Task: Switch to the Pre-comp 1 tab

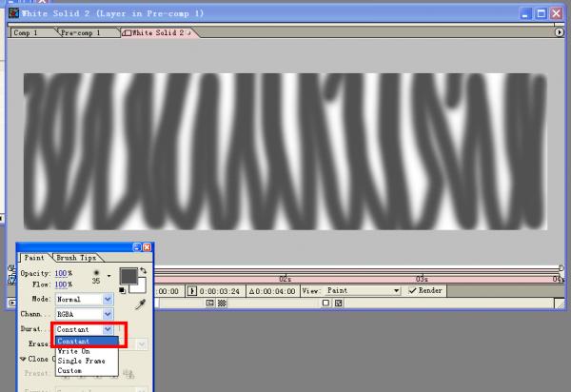Action: click(x=87, y=32)
